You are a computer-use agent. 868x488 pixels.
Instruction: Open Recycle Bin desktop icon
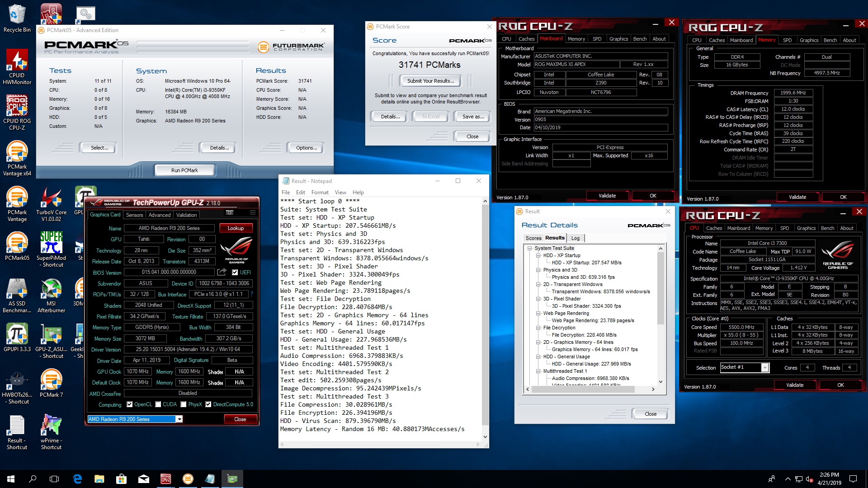17,19
